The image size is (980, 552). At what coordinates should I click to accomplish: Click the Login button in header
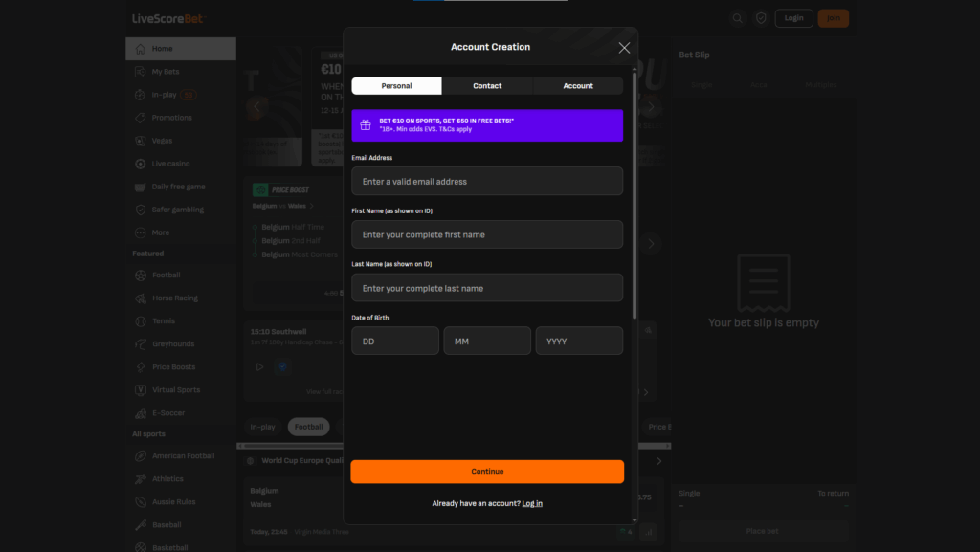tap(793, 18)
